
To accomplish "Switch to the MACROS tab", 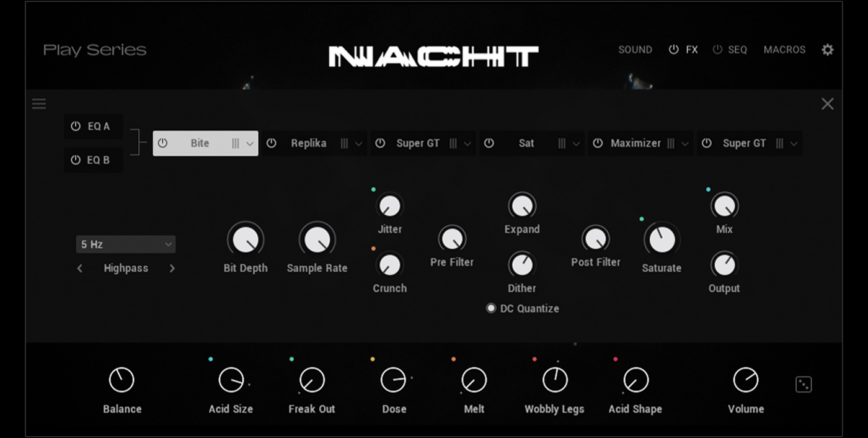I will tap(784, 50).
